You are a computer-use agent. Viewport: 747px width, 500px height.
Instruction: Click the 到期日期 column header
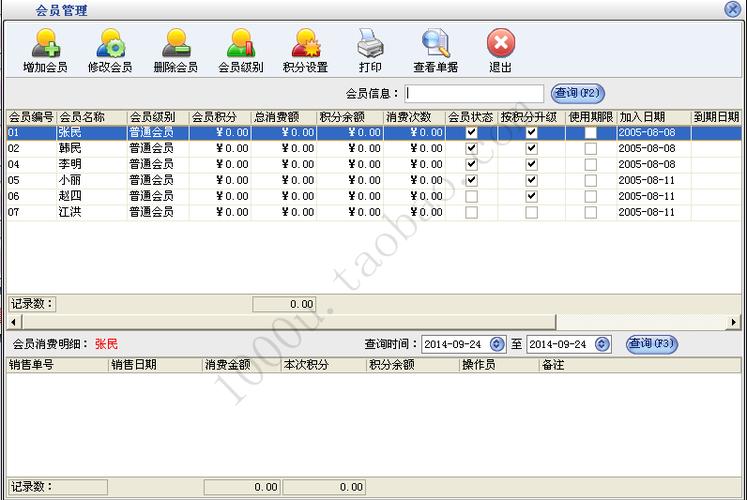[x=716, y=117]
